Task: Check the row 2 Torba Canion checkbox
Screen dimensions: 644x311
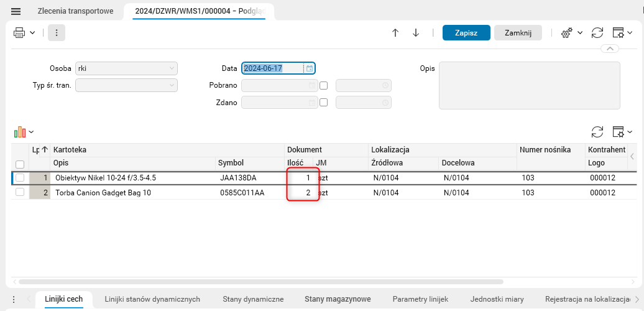Action: pyautogui.click(x=20, y=192)
